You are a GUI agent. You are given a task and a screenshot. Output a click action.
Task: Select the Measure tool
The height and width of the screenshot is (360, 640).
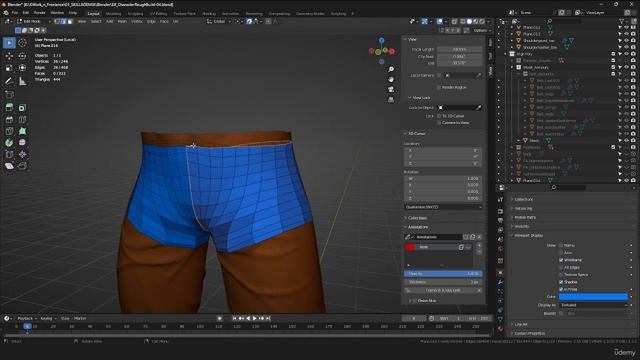(22, 81)
